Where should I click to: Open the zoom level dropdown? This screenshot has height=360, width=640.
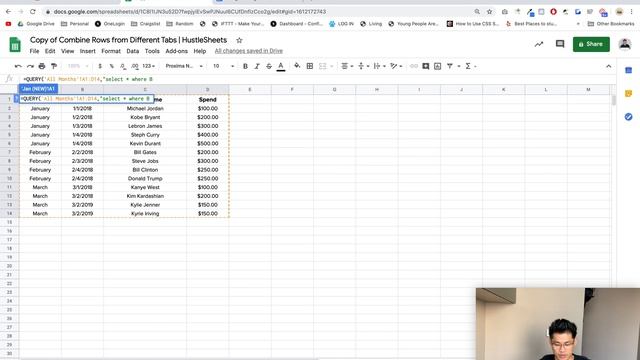tap(78, 66)
